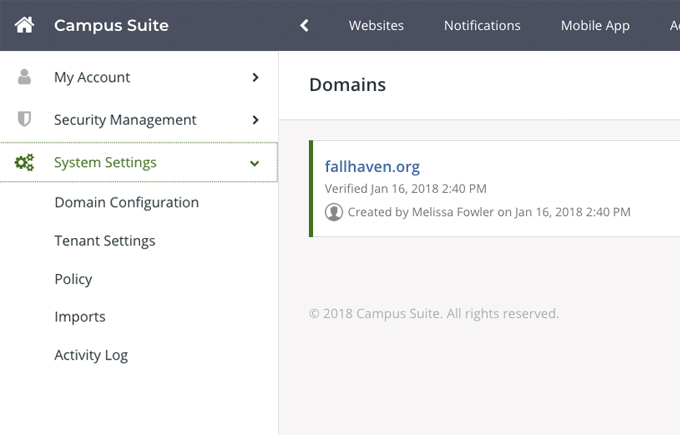Open the Websites tab
Screen dimensions: 680x435
(x=376, y=26)
